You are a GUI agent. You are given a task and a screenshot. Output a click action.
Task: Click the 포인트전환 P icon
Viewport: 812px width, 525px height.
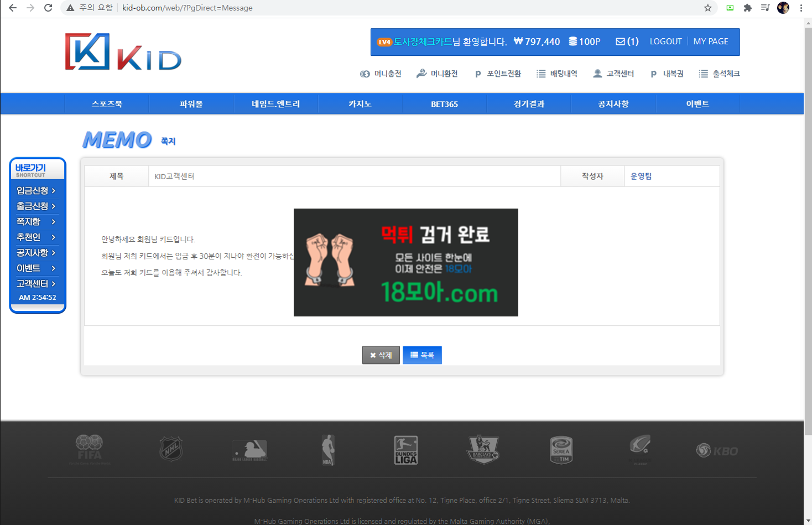pyautogui.click(x=478, y=74)
